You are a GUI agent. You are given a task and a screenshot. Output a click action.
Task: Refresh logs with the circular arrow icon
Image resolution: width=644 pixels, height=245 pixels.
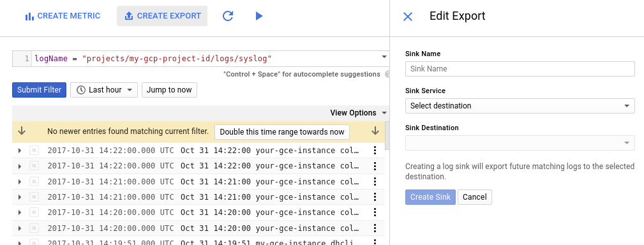(228, 16)
